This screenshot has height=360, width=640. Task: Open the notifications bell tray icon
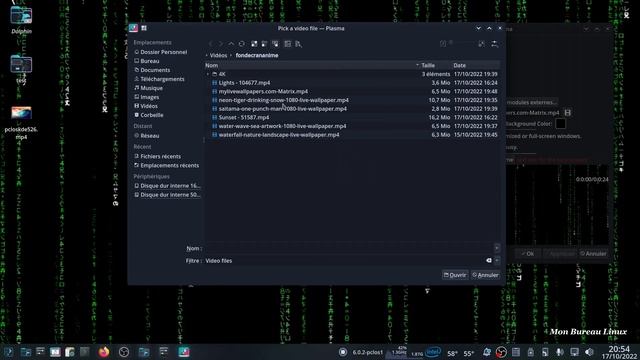487,352
